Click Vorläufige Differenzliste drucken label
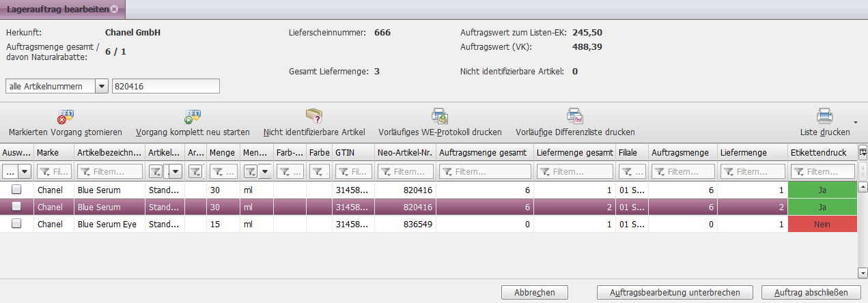 [x=575, y=132]
